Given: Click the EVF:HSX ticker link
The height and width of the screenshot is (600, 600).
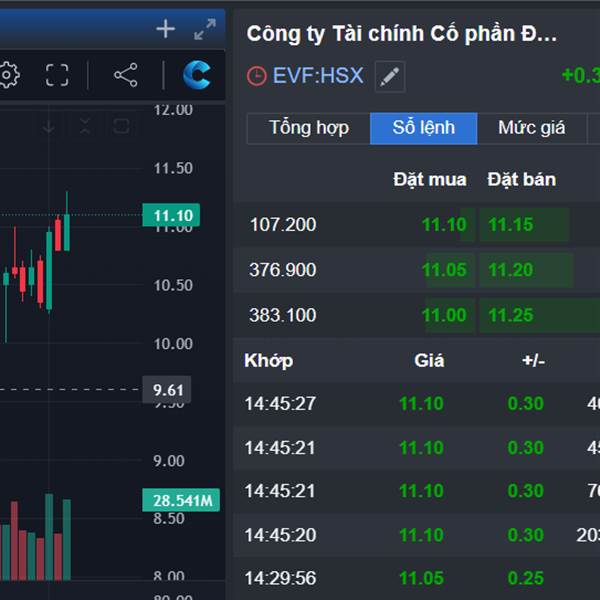Looking at the screenshot, I should point(318,76).
